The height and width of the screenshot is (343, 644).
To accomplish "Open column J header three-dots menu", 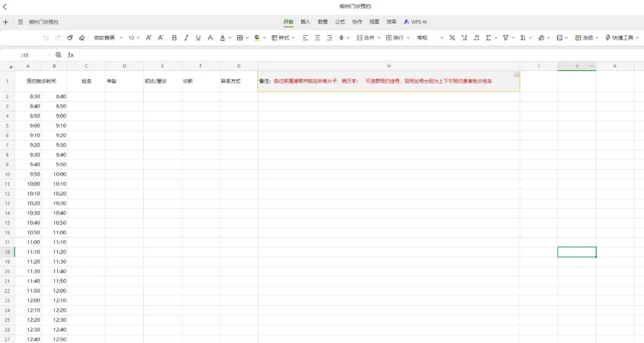I will tap(591, 66).
